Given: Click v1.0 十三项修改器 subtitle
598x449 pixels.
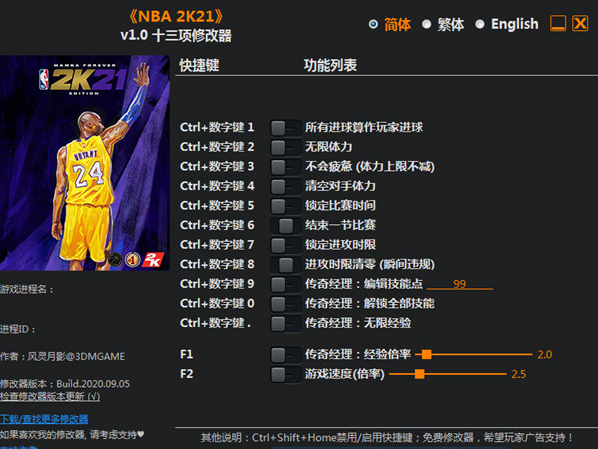Looking at the screenshot, I should pos(176,36).
